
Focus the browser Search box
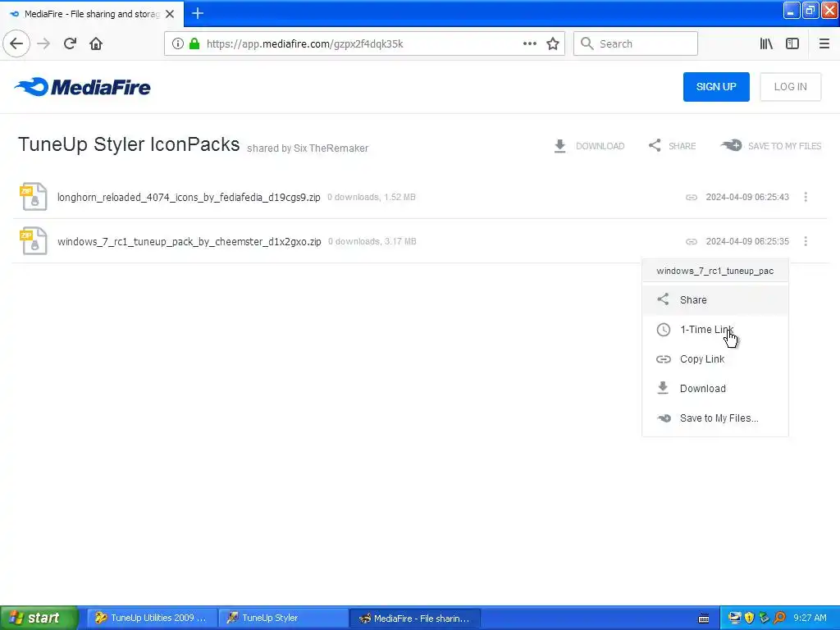coord(636,43)
